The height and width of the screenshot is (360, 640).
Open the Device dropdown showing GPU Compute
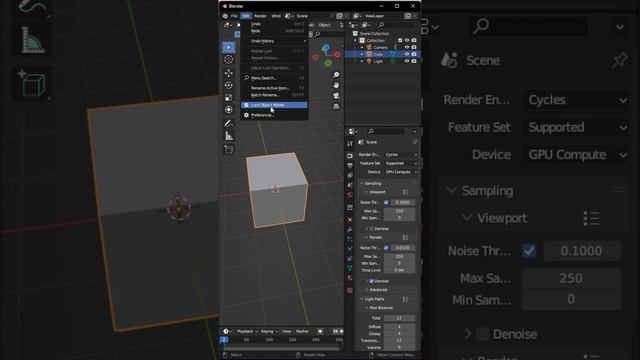coord(401,172)
